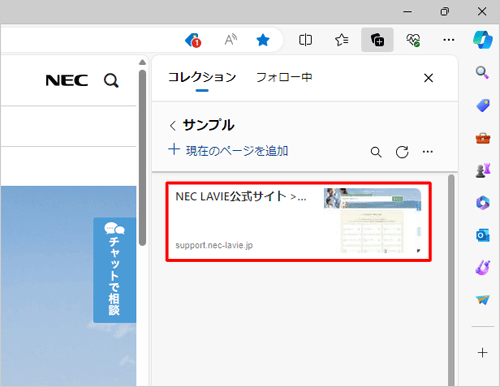The width and height of the screenshot is (500, 387).
Task: Click the page scrollbar up arrow
Action: pos(142,62)
